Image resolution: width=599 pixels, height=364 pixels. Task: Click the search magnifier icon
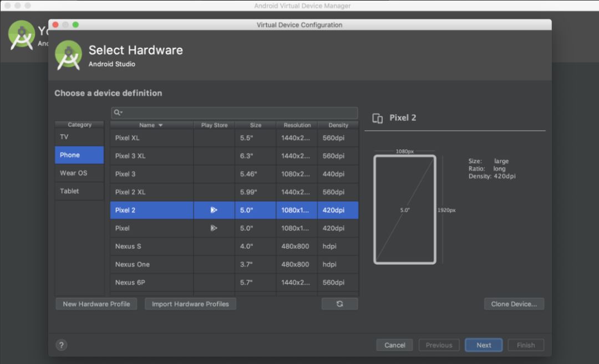118,112
